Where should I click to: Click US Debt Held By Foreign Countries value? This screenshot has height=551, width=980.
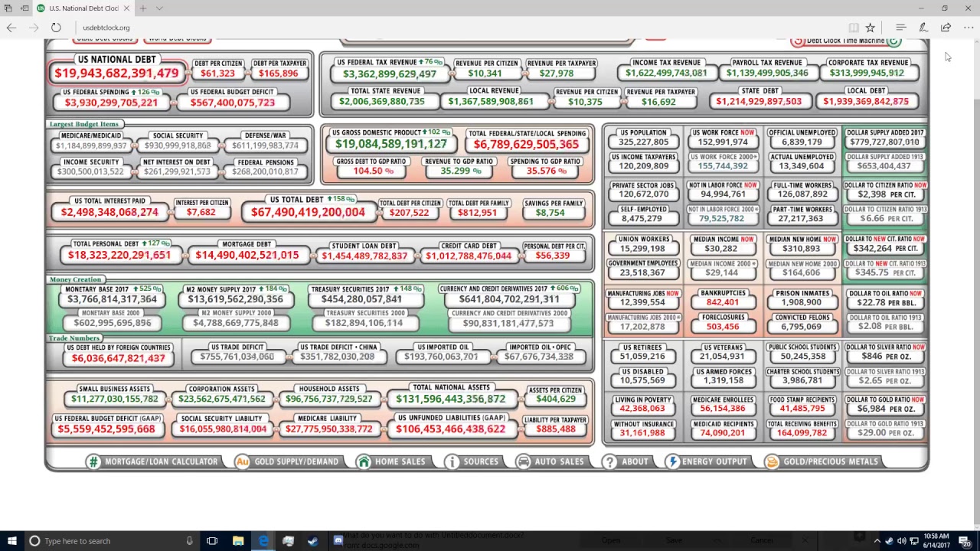pos(118,358)
